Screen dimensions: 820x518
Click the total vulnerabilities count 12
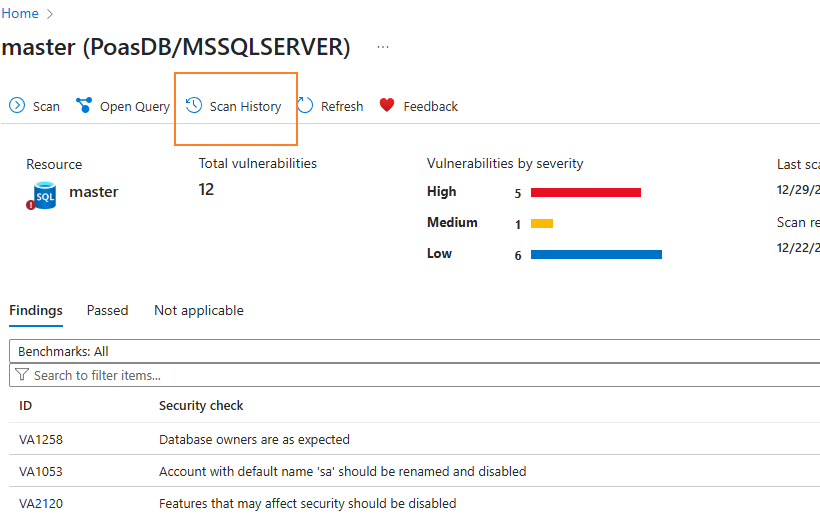(x=206, y=189)
